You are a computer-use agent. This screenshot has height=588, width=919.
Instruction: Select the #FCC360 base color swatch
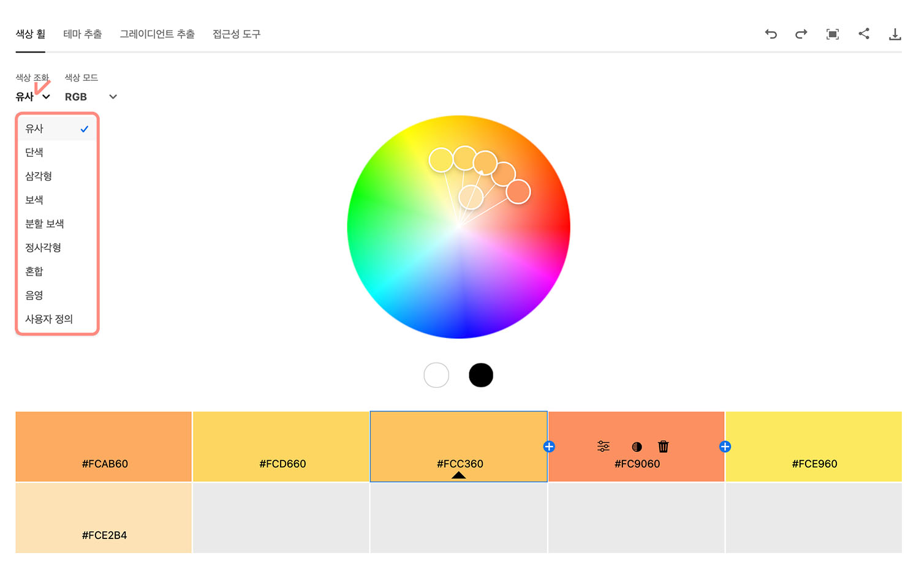pyautogui.click(x=459, y=447)
